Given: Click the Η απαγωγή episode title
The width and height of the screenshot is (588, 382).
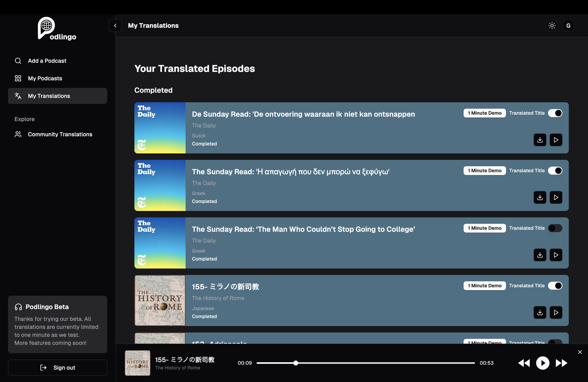Looking at the screenshot, I should coord(291,171).
